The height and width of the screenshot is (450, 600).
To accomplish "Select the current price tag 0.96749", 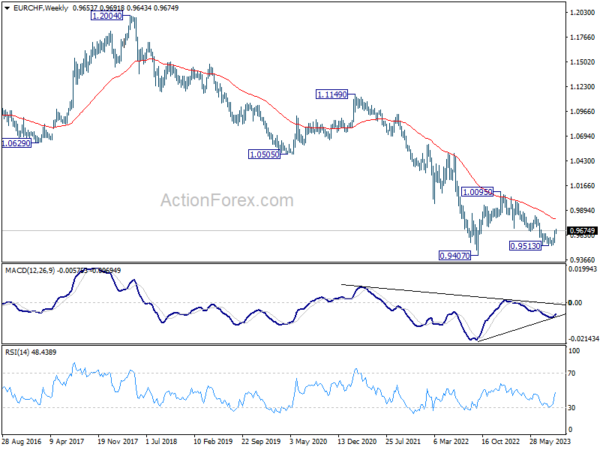I will click(582, 231).
